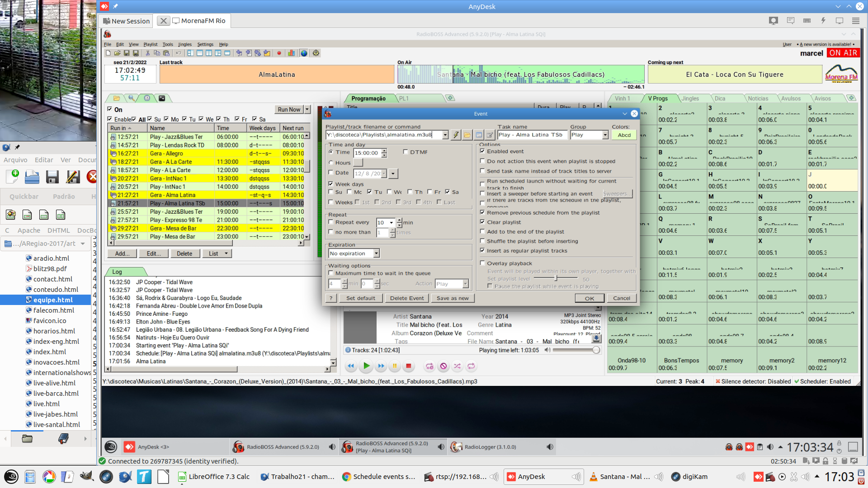Toggle the DTMF checkbox
Screen dimensions: 868x488
pos(406,152)
